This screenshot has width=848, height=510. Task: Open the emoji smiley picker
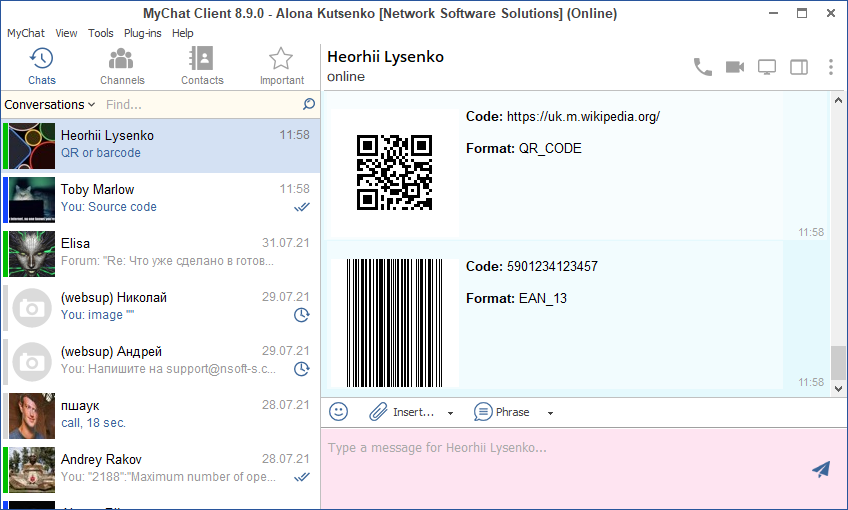pos(339,412)
